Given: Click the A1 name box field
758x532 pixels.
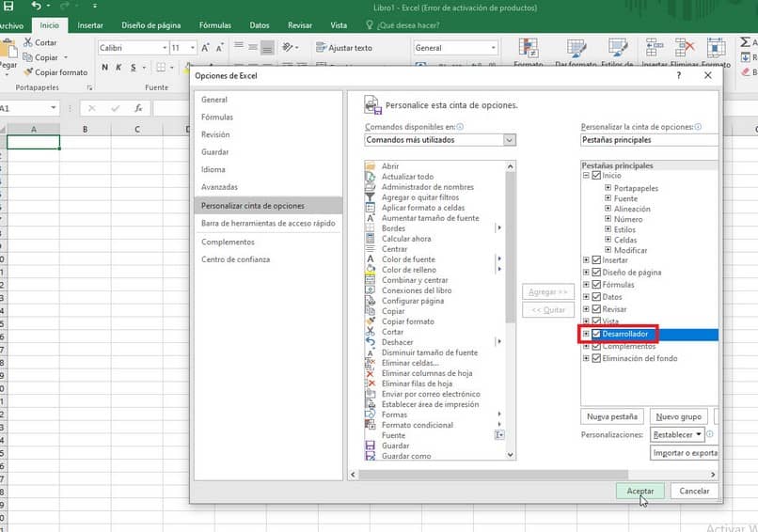Looking at the screenshot, I should (24, 108).
